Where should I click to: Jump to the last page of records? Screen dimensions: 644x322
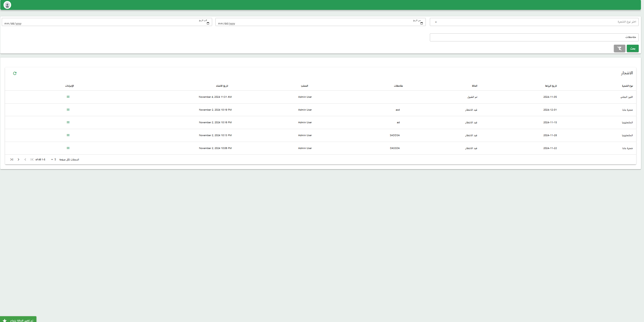(x=12, y=160)
